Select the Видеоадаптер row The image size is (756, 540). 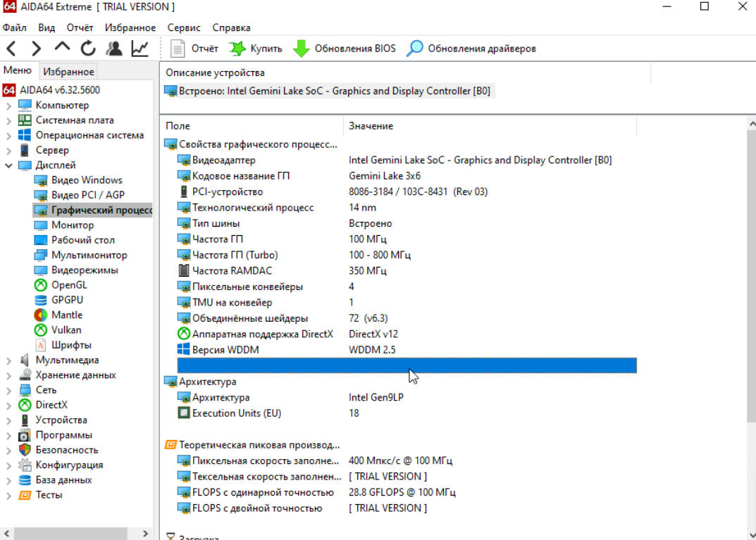[x=407, y=160]
